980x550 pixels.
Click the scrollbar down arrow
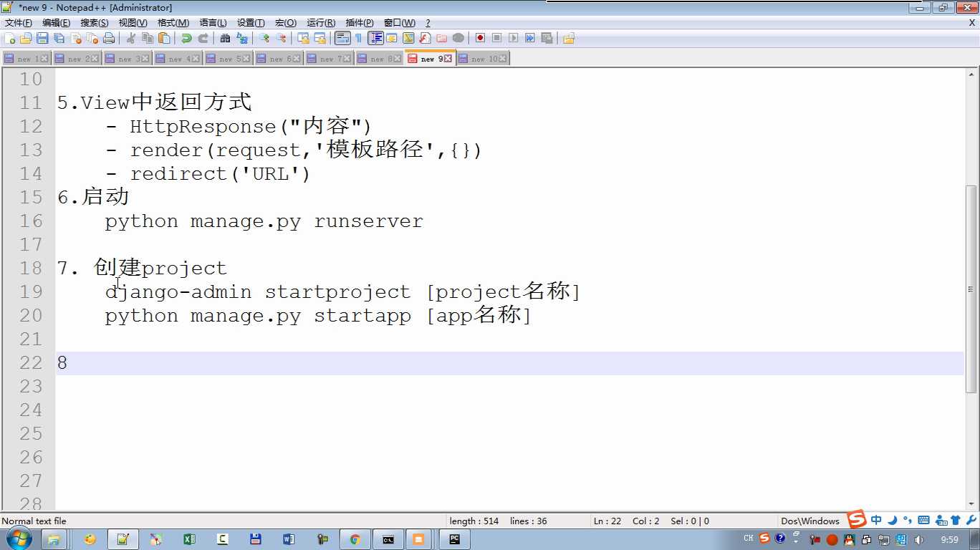coord(971,504)
